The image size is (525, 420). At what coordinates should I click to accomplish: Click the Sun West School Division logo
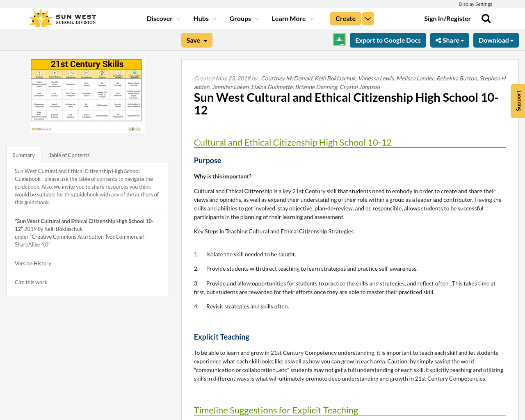(62, 17)
